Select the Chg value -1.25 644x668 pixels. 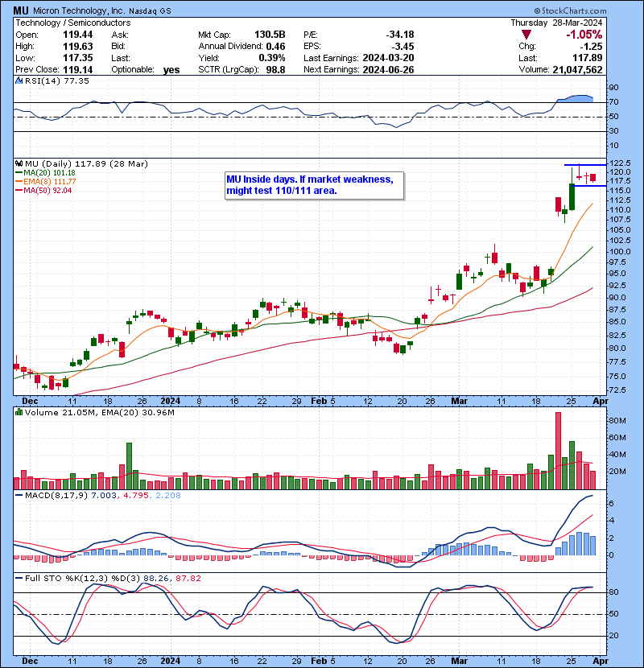[591, 47]
